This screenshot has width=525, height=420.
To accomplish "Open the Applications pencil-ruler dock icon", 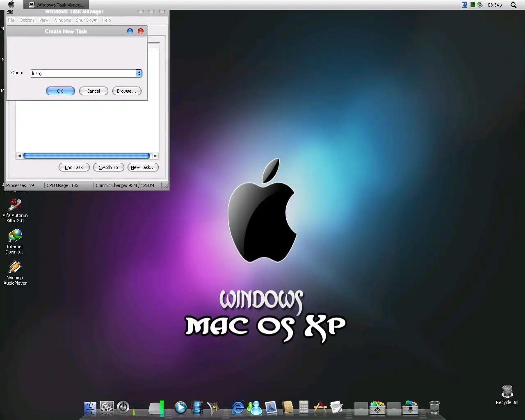I will click(320, 407).
